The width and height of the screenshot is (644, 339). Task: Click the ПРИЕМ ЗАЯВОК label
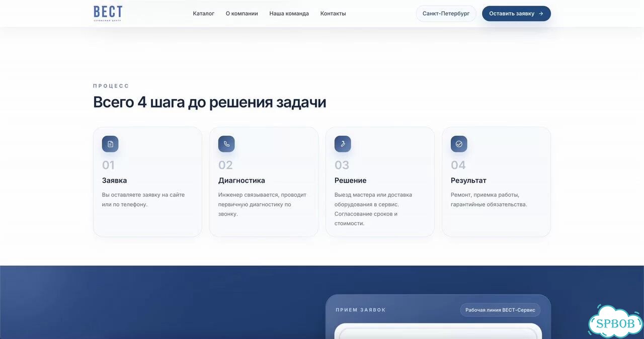tap(361, 310)
